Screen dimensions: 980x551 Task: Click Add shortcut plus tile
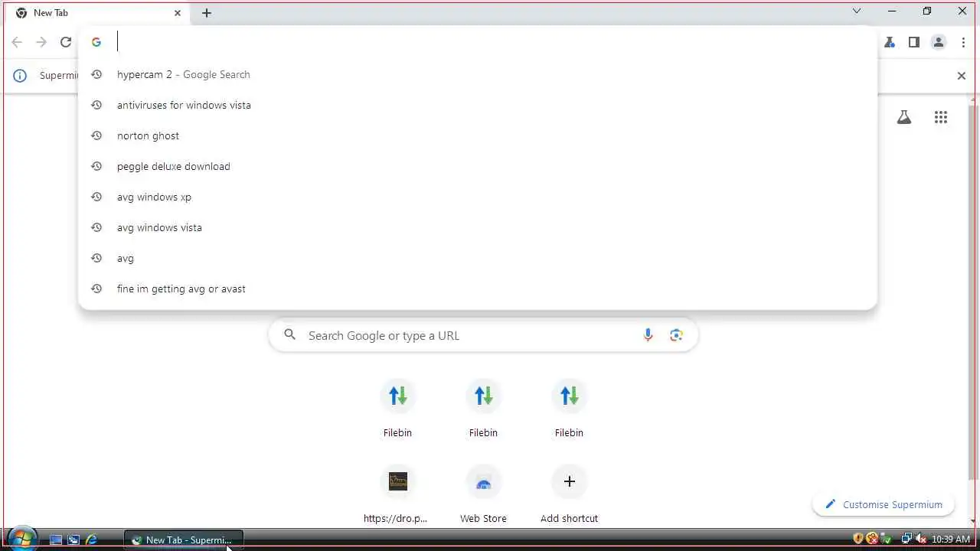[x=569, y=494]
